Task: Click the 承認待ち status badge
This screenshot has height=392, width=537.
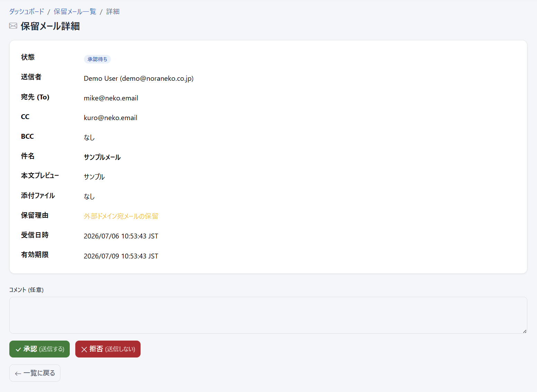Action: pos(97,59)
